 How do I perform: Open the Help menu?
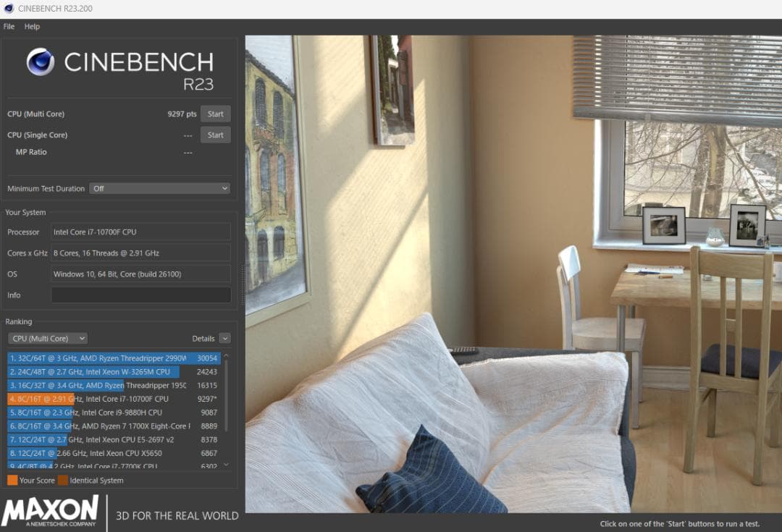[32, 27]
